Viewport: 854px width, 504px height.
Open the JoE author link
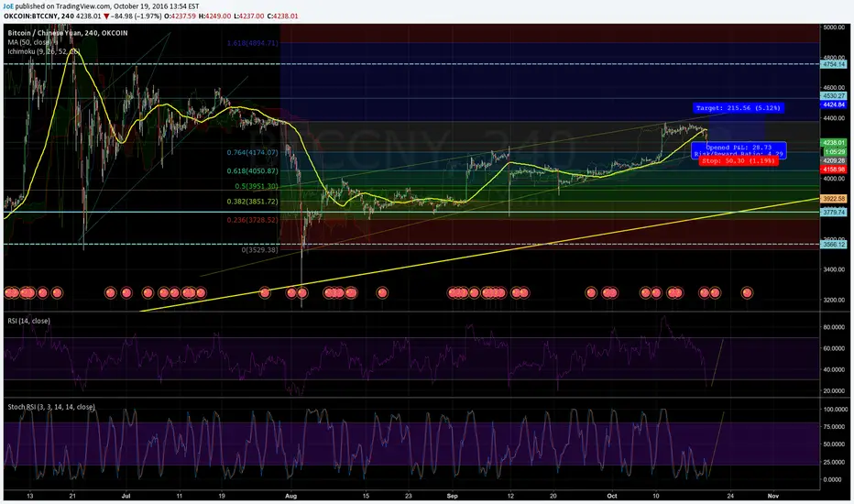click(8, 6)
